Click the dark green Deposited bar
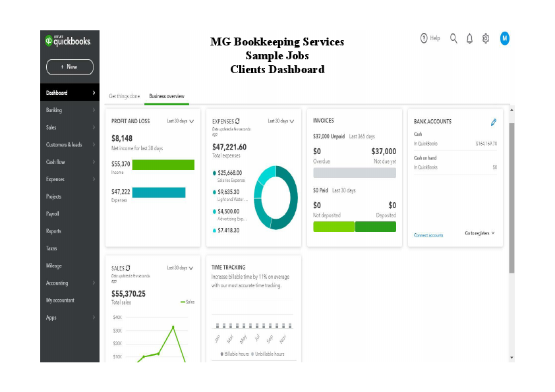Image resolution: width=555 pixels, height=392 pixels. pos(375,227)
